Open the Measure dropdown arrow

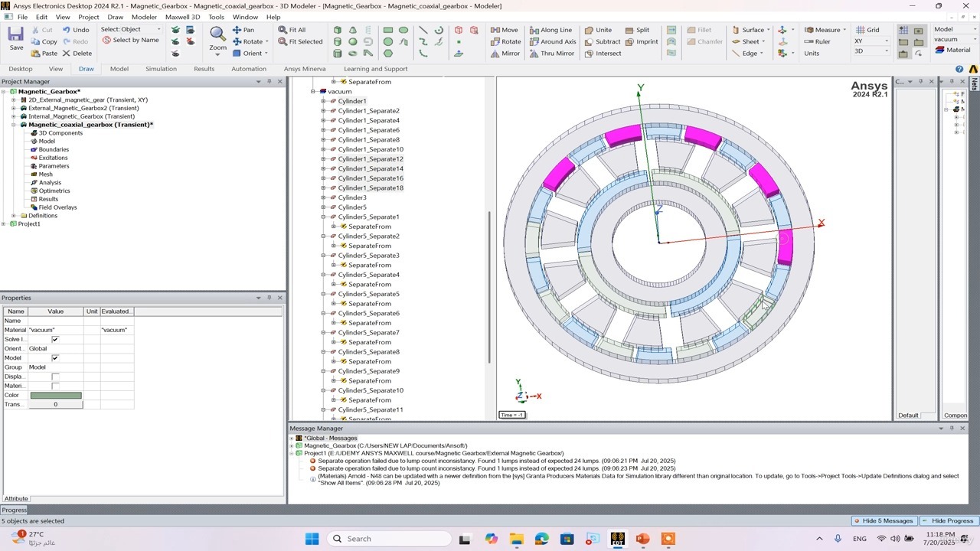tap(844, 30)
